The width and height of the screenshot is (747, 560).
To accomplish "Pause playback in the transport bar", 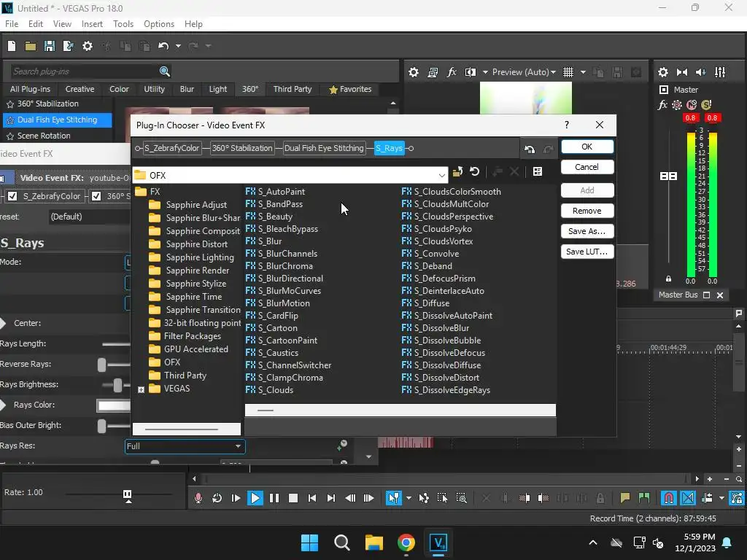I will tap(274, 498).
